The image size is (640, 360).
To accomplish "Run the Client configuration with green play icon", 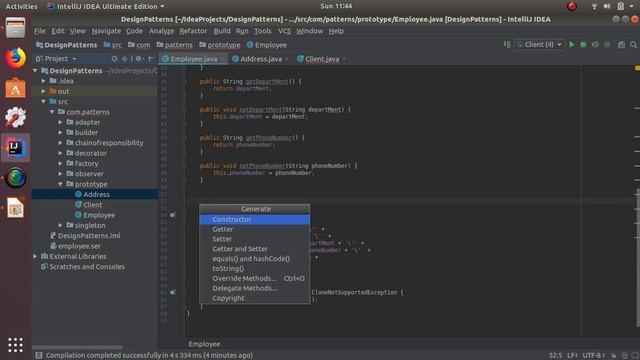I will (x=571, y=45).
